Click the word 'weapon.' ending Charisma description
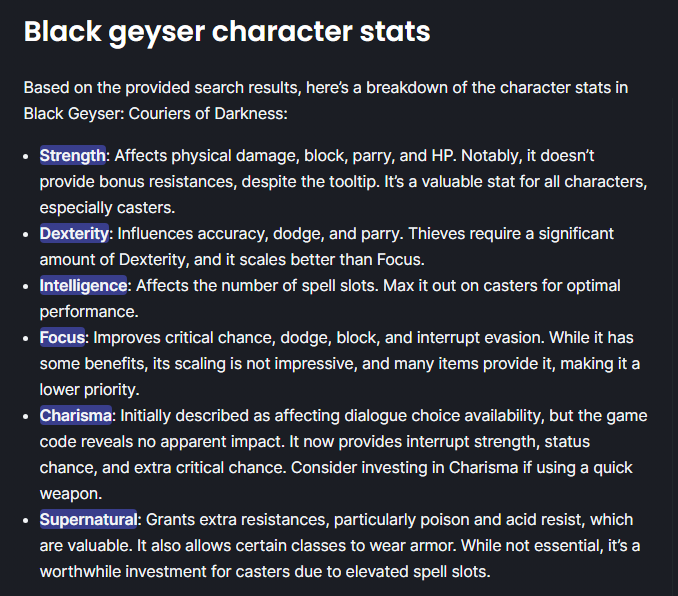 tap(71, 493)
